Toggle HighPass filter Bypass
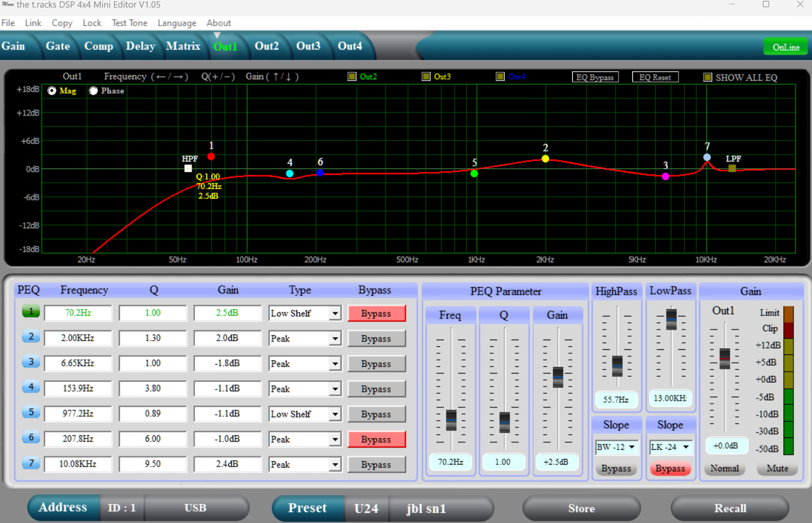This screenshot has width=812, height=523. [616, 468]
